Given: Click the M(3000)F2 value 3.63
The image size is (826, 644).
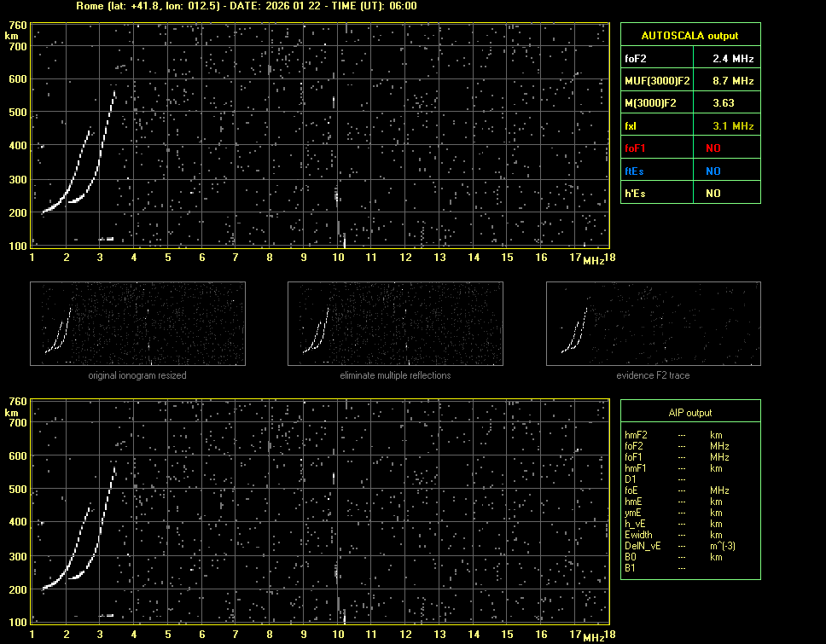Looking at the screenshot, I should coord(723,103).
